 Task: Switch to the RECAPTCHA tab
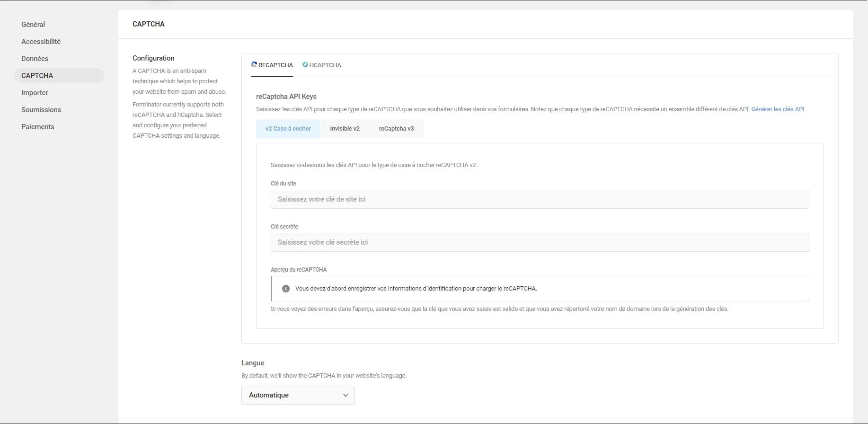click(x=272, y=65)
